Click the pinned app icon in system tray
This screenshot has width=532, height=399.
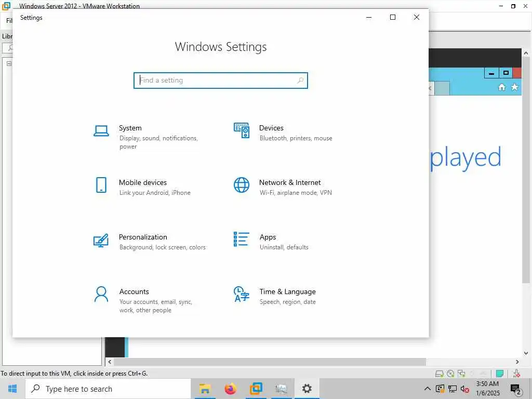pyautogui.click(x=440, y=389)
